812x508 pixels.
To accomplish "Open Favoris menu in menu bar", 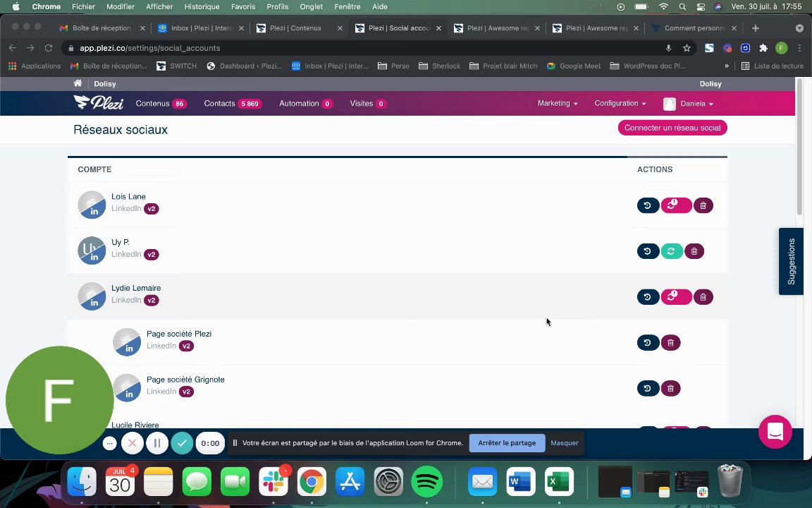I will click(243, 7).
